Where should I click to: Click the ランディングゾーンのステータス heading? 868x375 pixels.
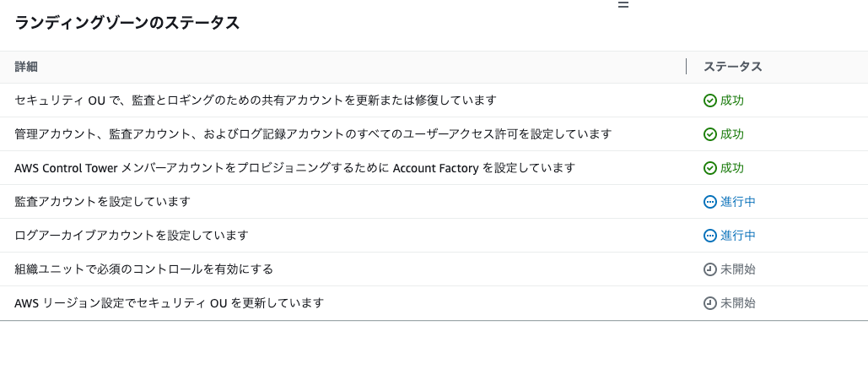pos(127,23)
